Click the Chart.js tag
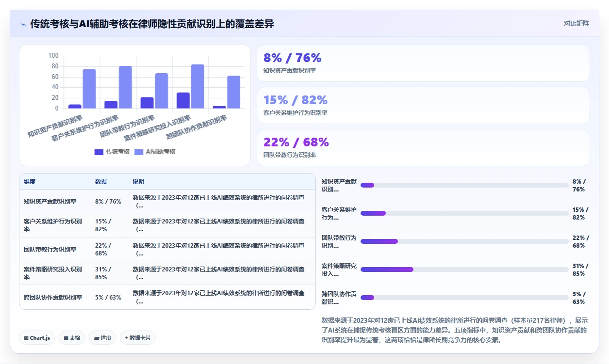Image resolution: width=609 pixels, height=364 pixels. (x=37, y=338)
